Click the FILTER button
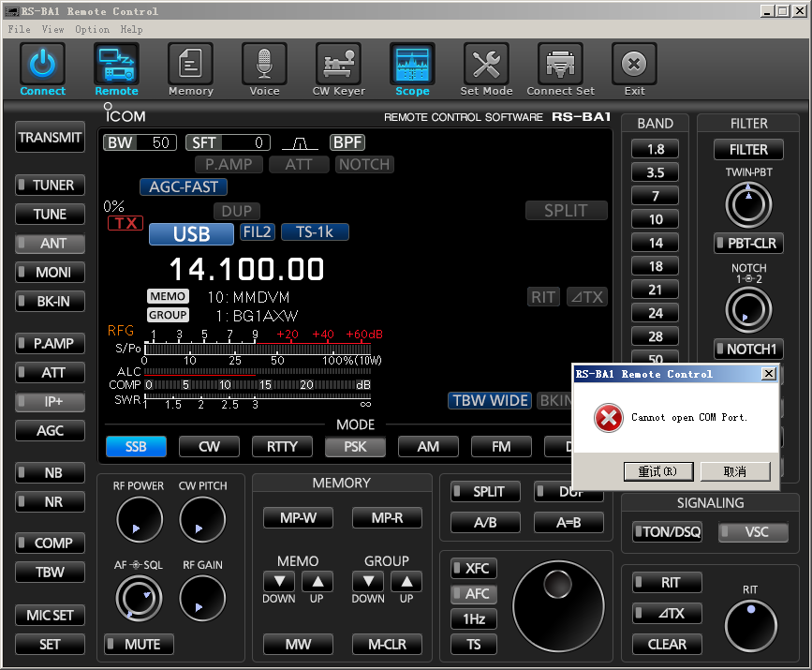812x670 pixels. 748,150
